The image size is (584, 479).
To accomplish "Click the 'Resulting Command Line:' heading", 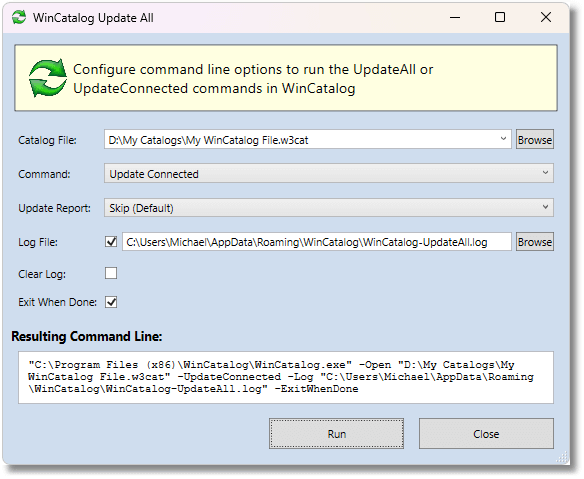I will point(87,336).
